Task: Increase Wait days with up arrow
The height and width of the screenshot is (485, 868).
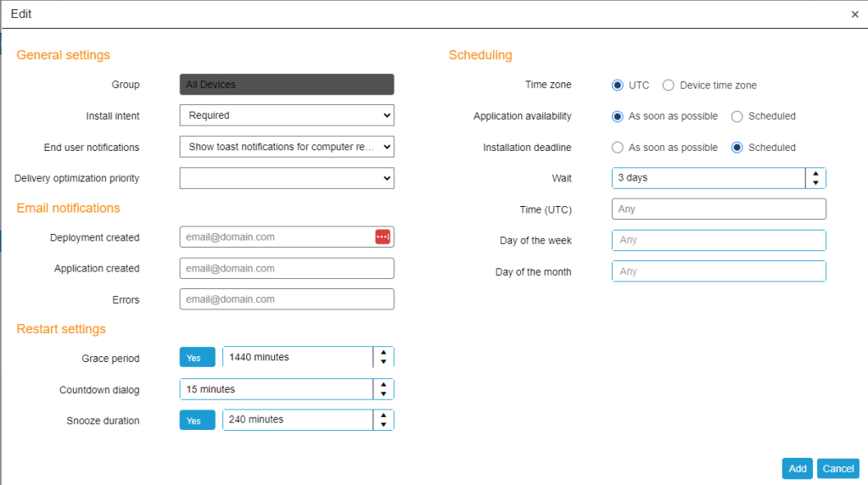Action: pyautogui.click(x=815, y=173)
